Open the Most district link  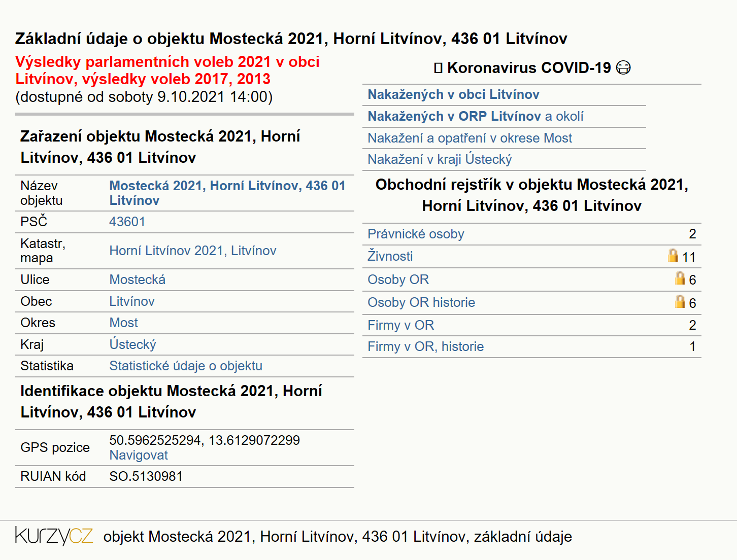pyautogui.click(x=124, y=323)
